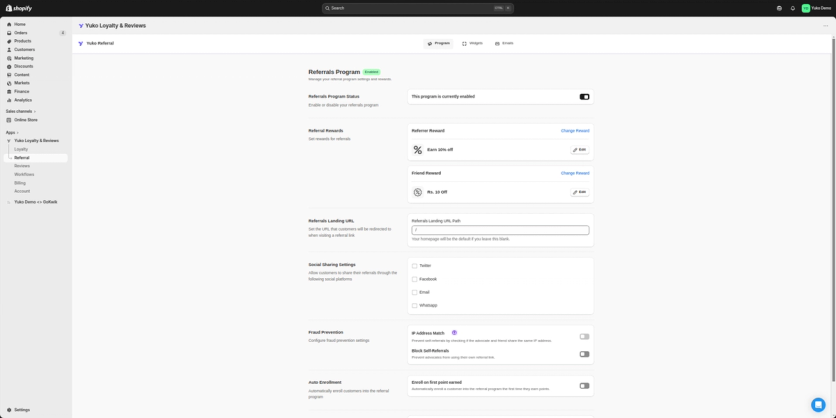Enable the Block Self-Referrals toggle
The image size is (836, 418).
click(x=584, y=354)
